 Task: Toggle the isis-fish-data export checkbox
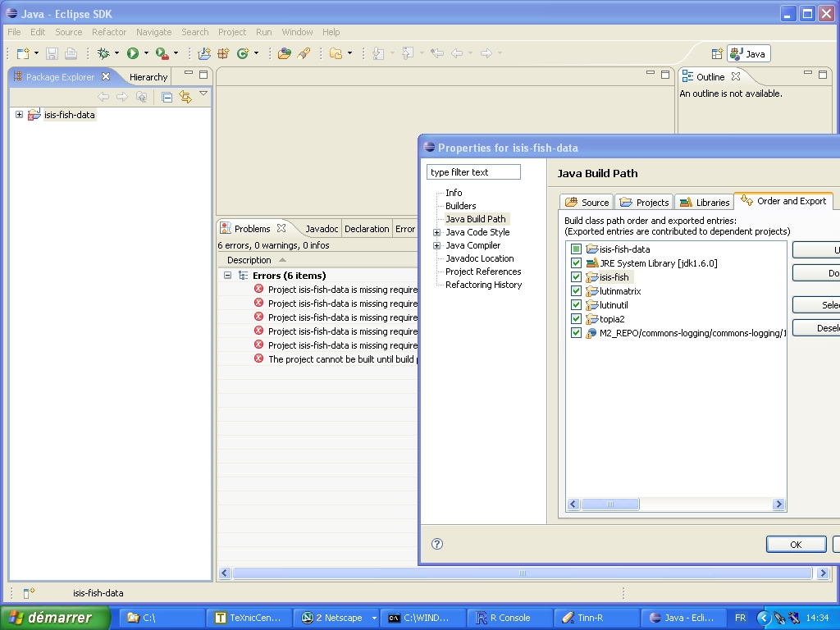click(576, 249)
